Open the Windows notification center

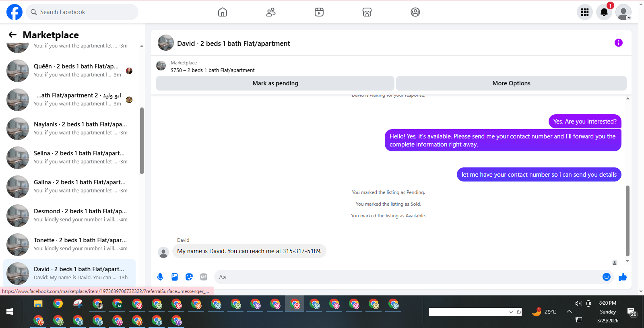[x=632, y=312]
